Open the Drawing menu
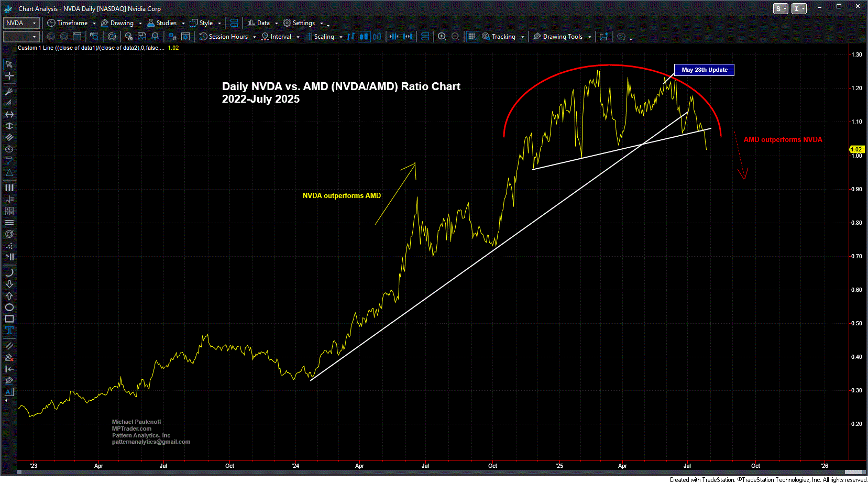This screenshot has height=483, width=868. (x=117, y=23)
